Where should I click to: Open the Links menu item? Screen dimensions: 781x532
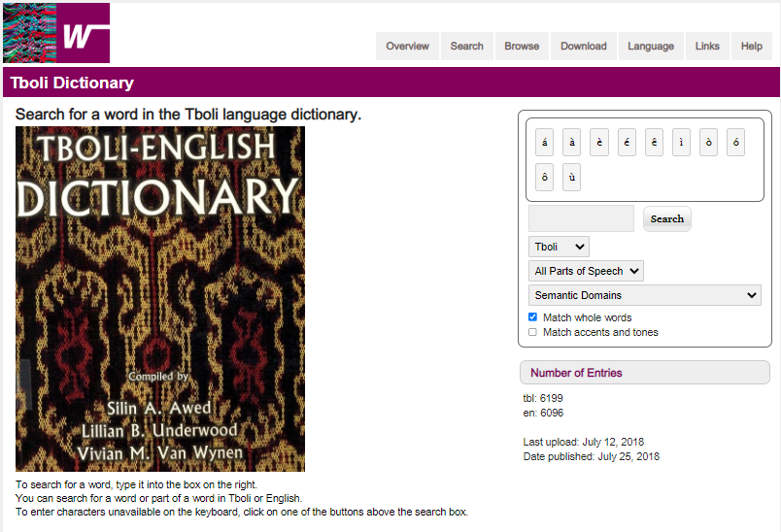click(x=707, y=47)
